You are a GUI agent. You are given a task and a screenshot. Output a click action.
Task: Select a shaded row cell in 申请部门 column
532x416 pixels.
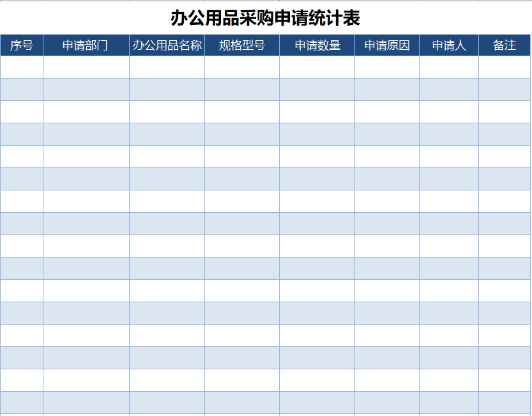point(84,88)
